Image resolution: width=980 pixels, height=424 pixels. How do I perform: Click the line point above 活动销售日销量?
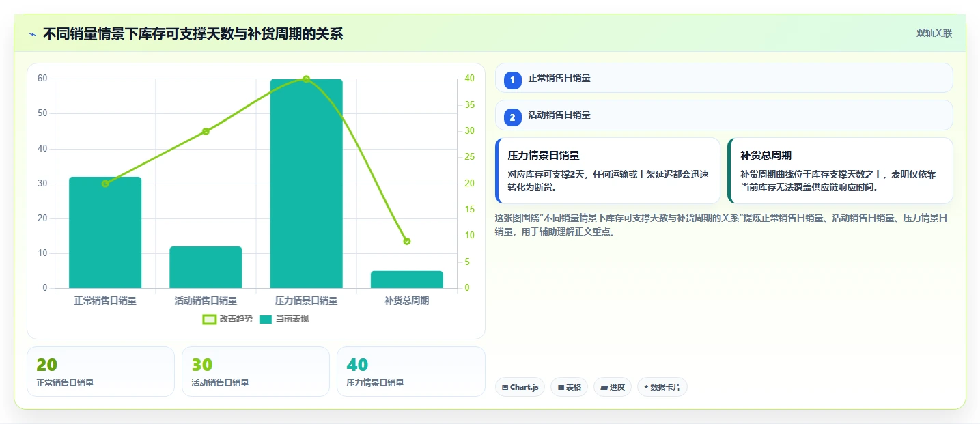tap(206, 131)
